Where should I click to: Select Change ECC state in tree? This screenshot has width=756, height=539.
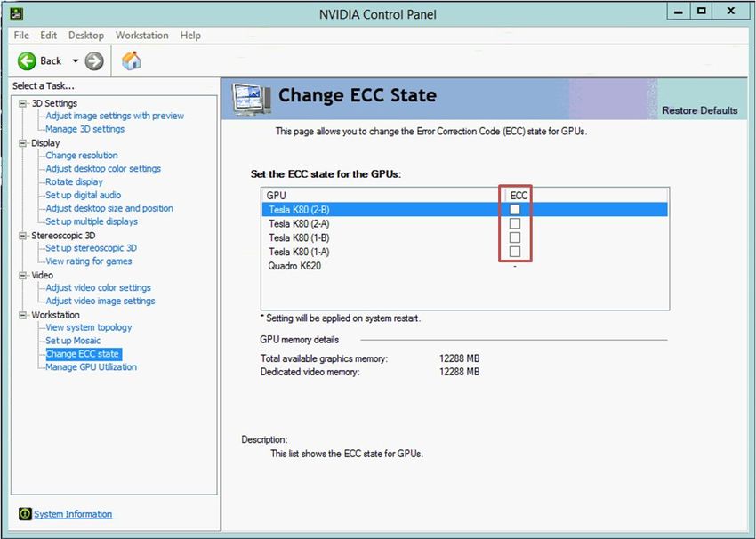click(83, 353)
